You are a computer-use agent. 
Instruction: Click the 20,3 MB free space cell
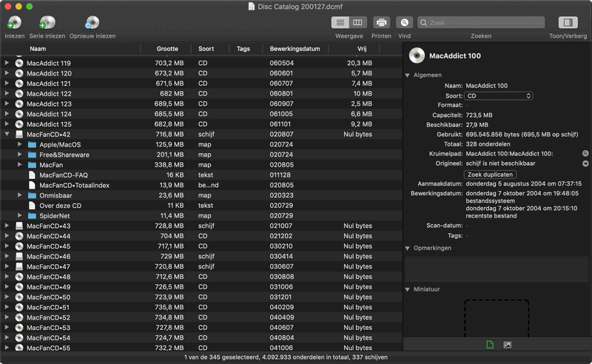point(360,63)
